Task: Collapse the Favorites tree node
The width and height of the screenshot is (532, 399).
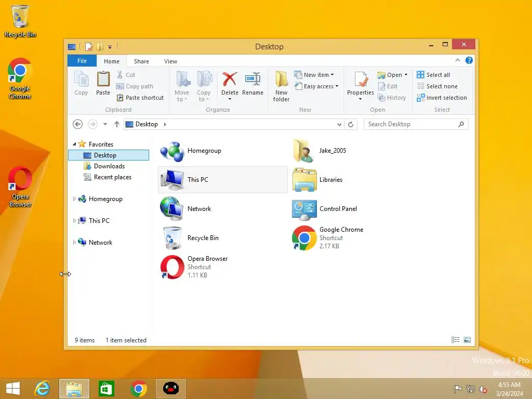Action: [x=74, y=144]
